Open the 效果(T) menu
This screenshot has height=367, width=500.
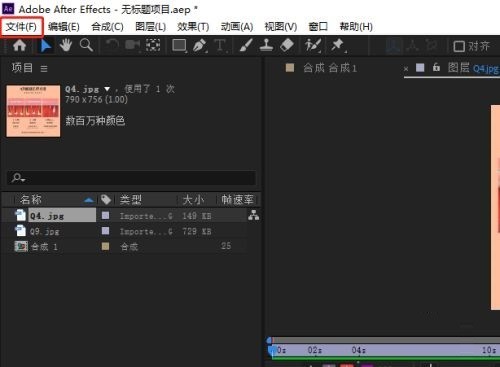[x=193, y=27]
